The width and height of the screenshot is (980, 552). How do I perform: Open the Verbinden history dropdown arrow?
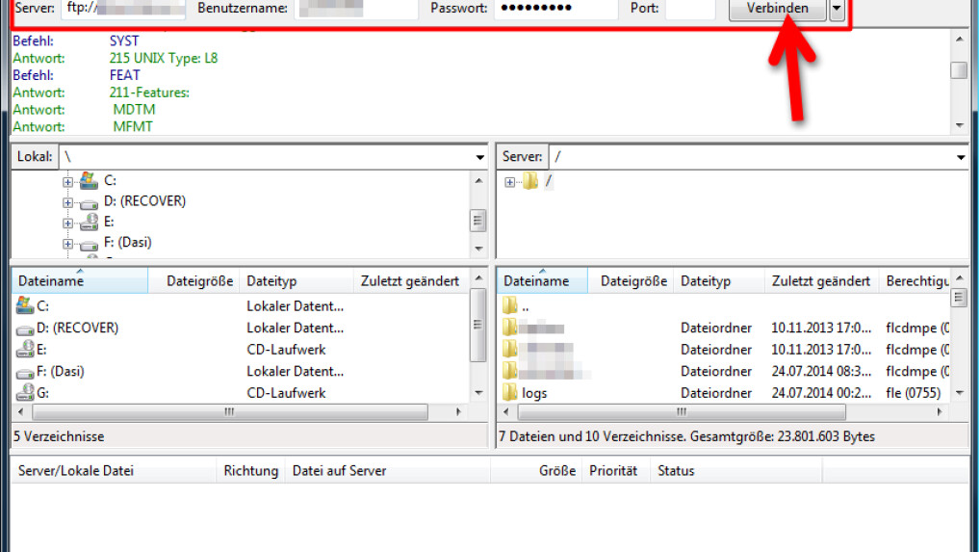837,9
